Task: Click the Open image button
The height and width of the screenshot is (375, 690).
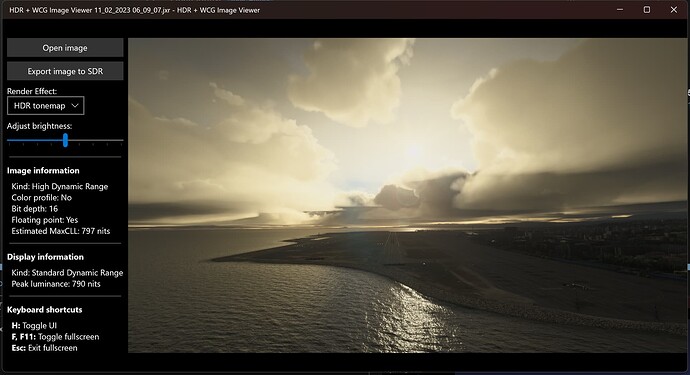Action: tap(65, 48)
